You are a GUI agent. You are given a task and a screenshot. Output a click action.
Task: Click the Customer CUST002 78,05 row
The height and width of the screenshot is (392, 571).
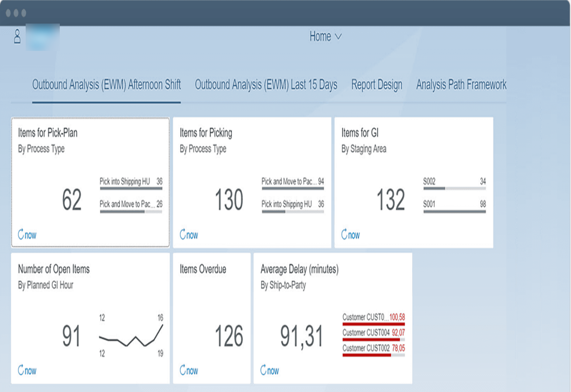click(374, 350)
